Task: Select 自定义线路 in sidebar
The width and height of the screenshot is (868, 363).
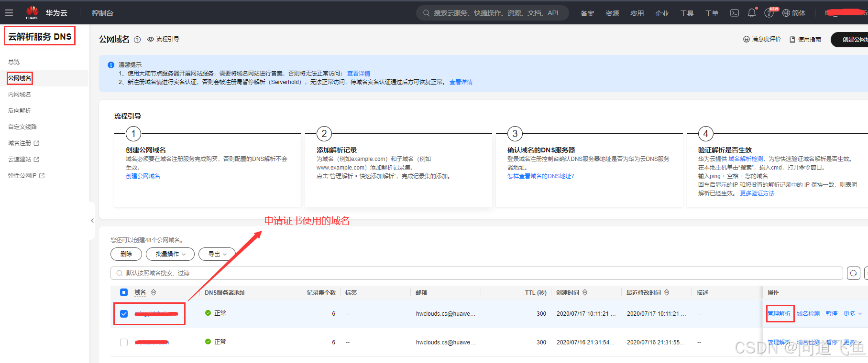Action: coord(22,127)
